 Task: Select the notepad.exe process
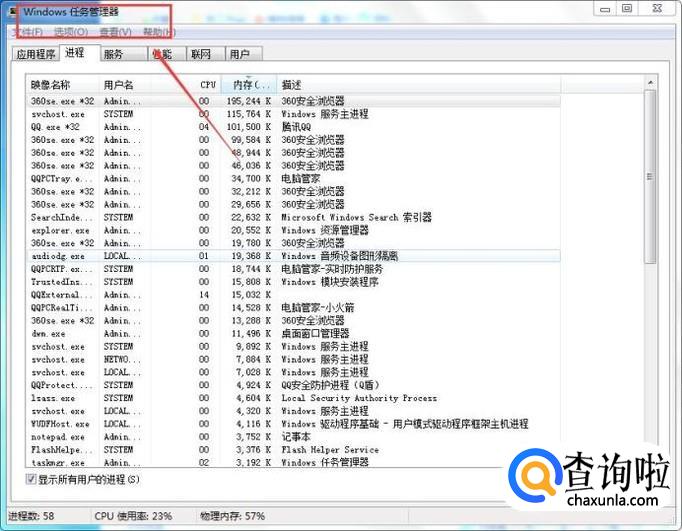294,437
